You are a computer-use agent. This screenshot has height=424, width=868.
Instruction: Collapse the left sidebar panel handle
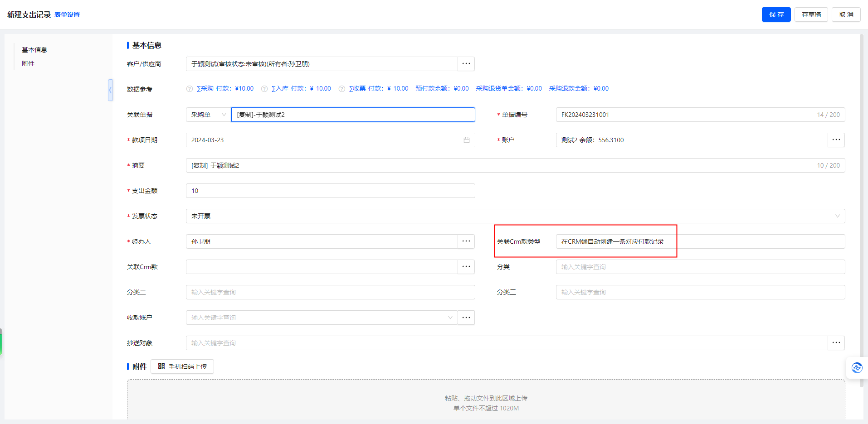click(110, 90)
